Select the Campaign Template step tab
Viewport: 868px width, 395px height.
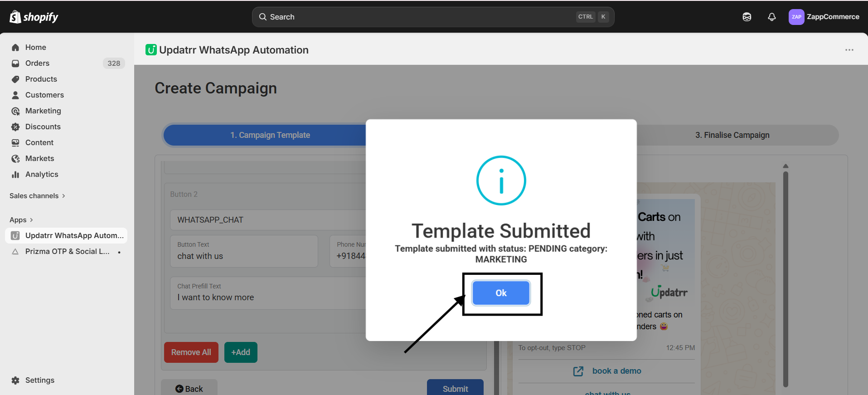pyautogui.click(x=270, y=135)
